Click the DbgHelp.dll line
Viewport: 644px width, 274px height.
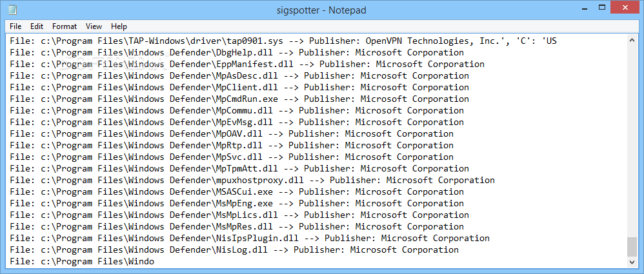coord(237,52)
